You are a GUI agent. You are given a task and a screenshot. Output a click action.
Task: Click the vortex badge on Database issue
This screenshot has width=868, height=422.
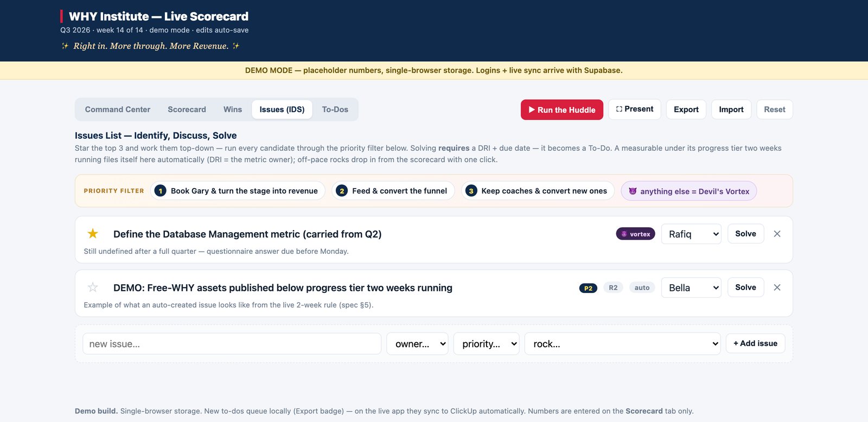(635, 234)
